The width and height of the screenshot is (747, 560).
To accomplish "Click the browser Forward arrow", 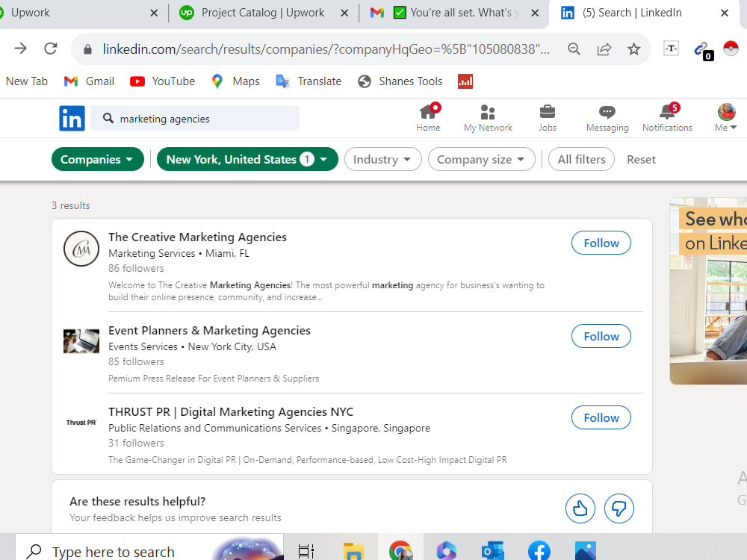I will tap(20, 49).
